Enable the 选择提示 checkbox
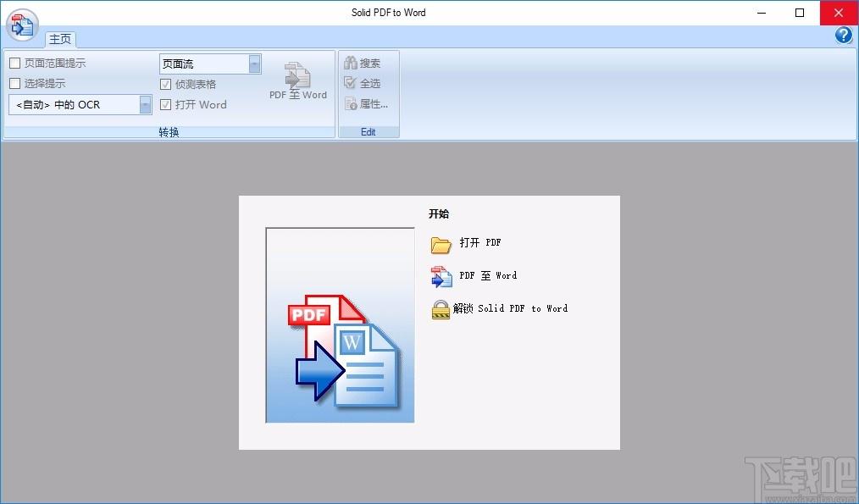This screenshot has height=504, width=859. point(14,83)
